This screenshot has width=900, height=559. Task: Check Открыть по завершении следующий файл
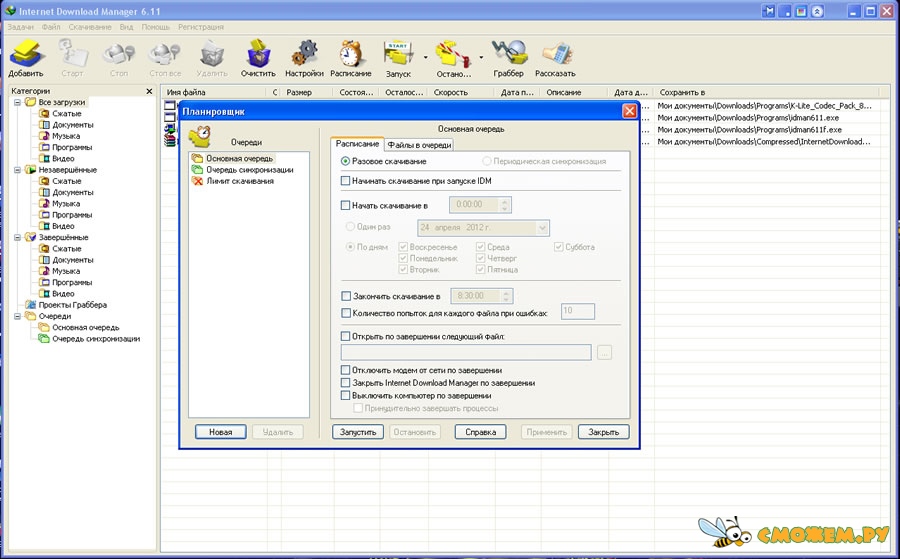346,336
